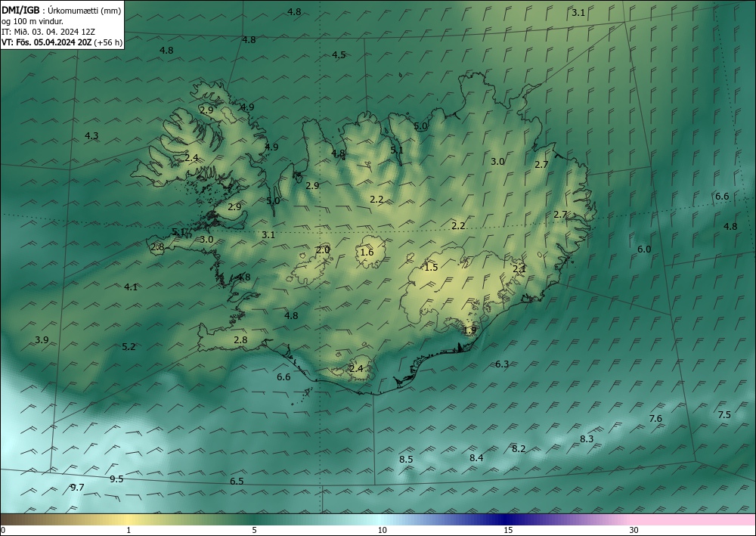The height and width of the screenshot is (536, 756).
Task: Click the 2.0 value label
Action: [x=323, y=249]
